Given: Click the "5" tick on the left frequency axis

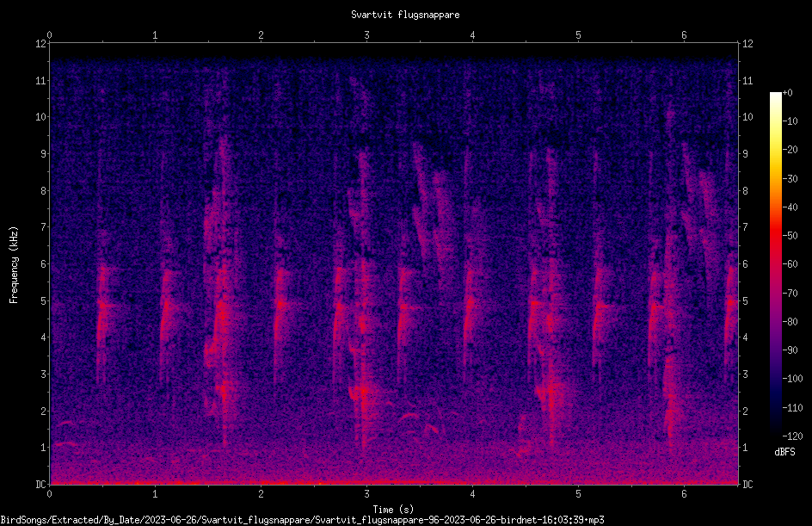Looking at the screenshot, I should click(x=44, y=300).
